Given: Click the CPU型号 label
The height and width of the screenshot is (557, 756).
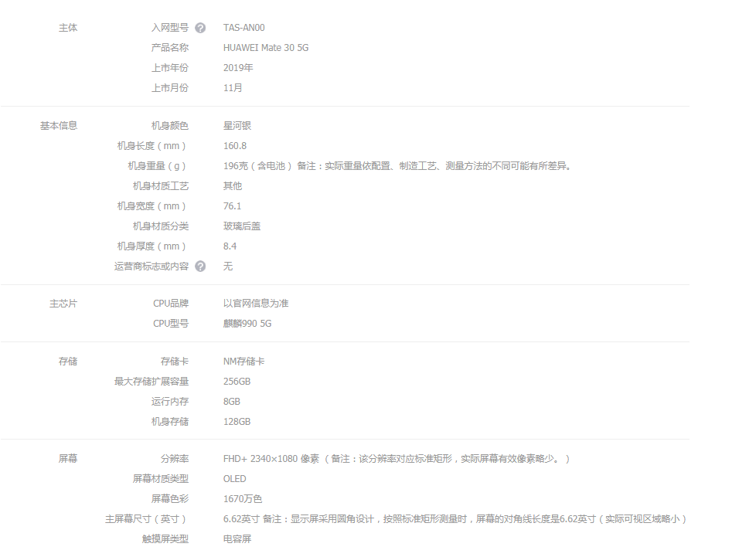Looking at the screenshot, I should pos(171,324).
